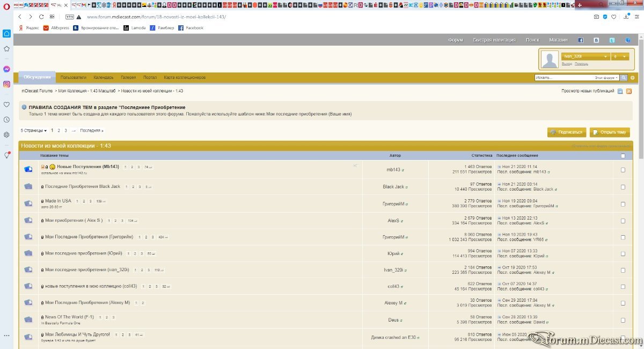Screen dimensions: 644x349
Task: Click the forum search magnifier button
Action: [624, 78]
